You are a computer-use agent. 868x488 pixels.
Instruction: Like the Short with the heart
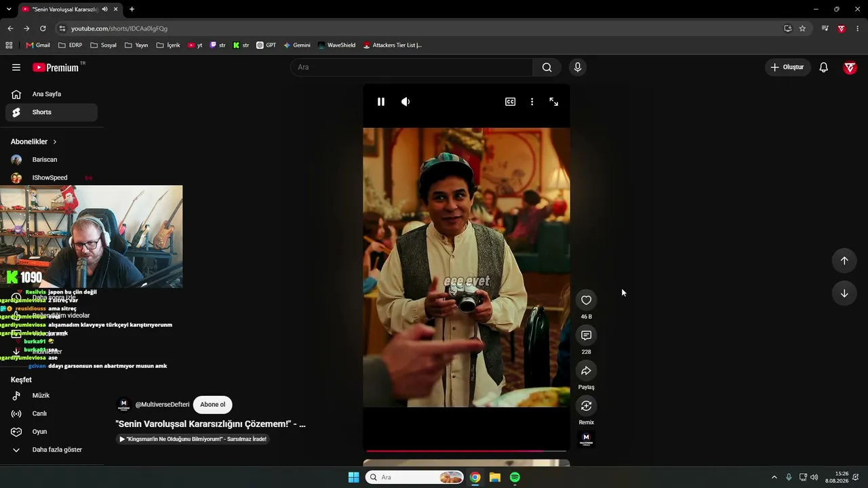(x=587, y=300)
